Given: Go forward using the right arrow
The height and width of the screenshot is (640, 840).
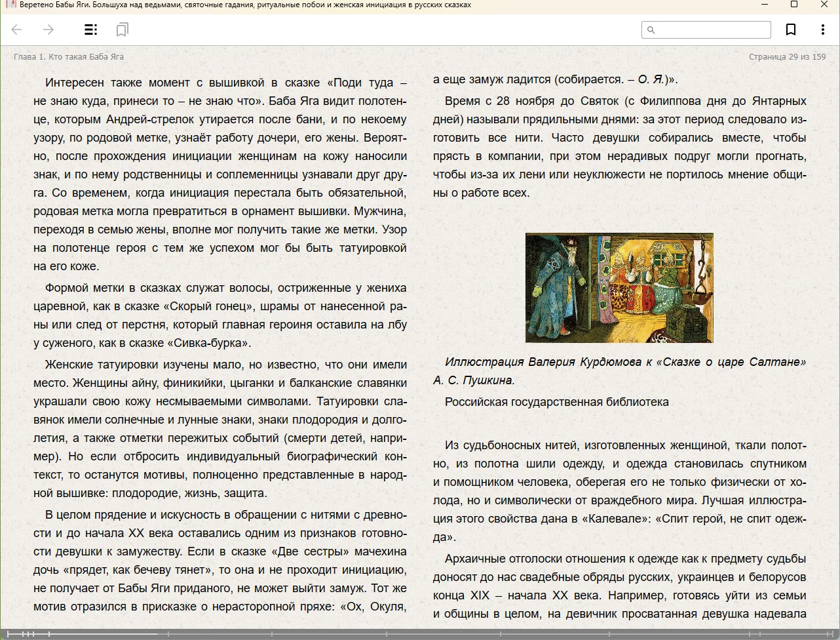Looking at the screenshot, I should [48, 30].
